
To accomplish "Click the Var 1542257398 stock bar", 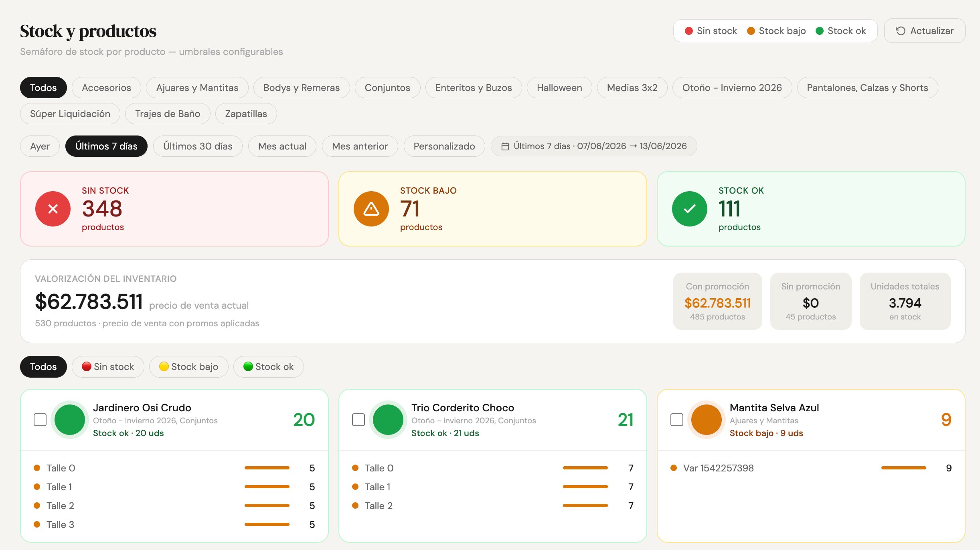I will (904, 468).
